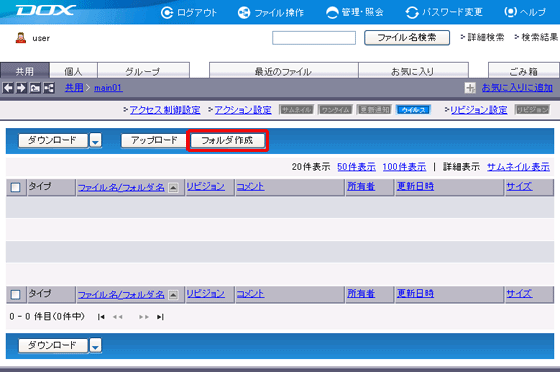
Task: Click the 20件表示 text
Action: (x=311, y=167)
